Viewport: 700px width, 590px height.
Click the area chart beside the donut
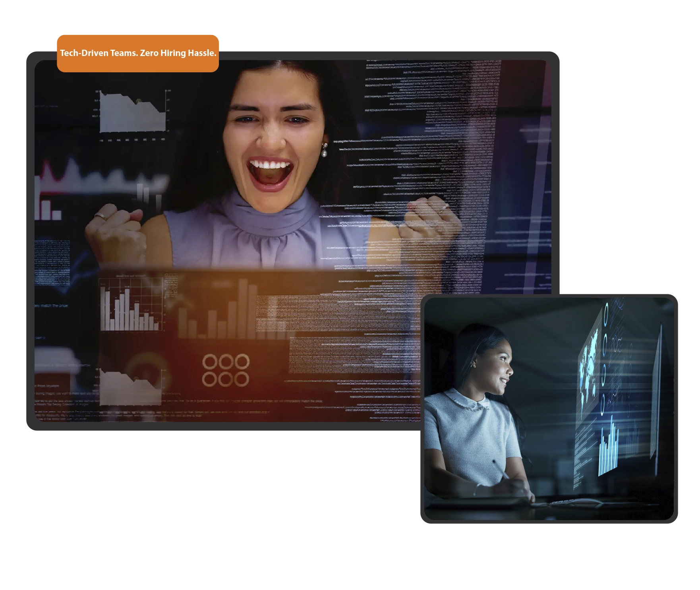[x=130, y=387]
